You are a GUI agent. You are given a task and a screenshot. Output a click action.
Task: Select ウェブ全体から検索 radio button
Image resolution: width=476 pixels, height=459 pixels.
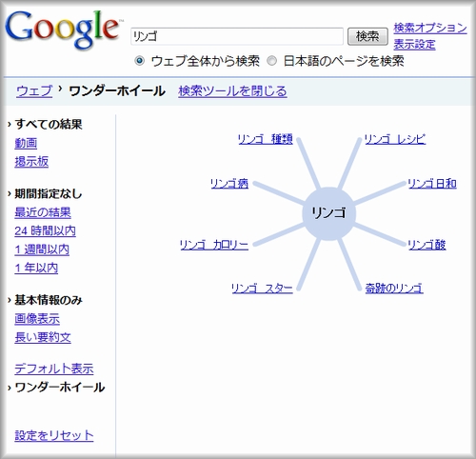pyautogui.click(x=139, y=60)
